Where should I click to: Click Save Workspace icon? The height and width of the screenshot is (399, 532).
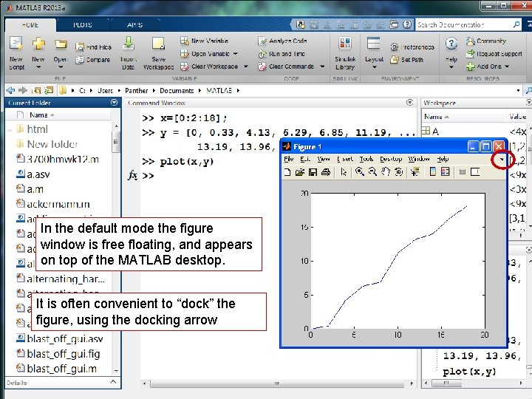[158, 53]
